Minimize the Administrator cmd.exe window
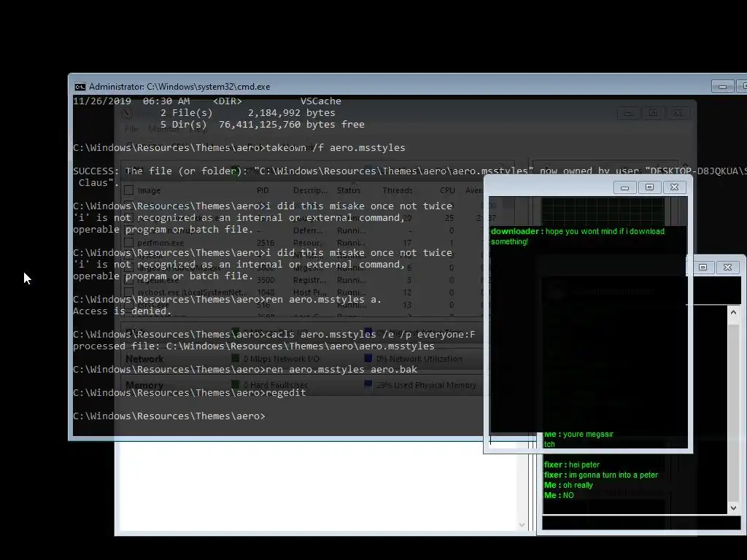Screen dimensions: 747x560 [x=722, y=86]
